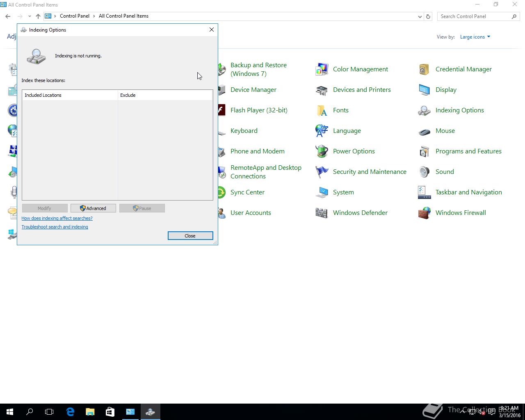The width and height of the screenshot is (525, 420).
Task: Open Action Center notification icon
Action: 492,412
